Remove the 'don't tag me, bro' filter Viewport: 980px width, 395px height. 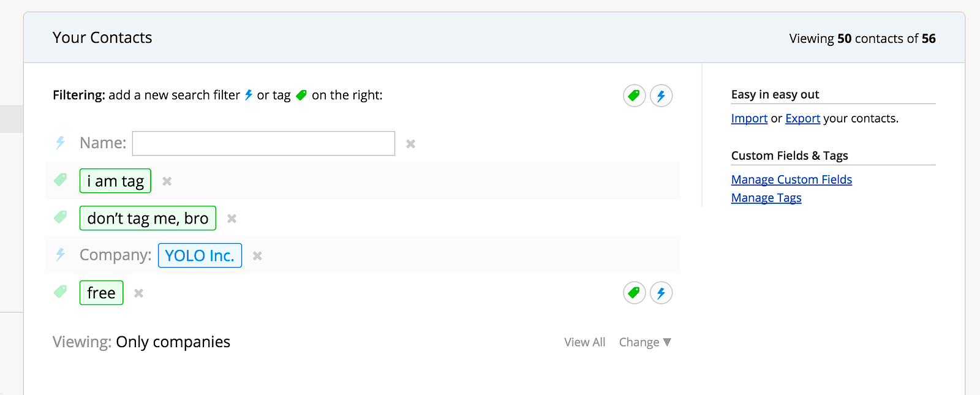pos(232,219)
